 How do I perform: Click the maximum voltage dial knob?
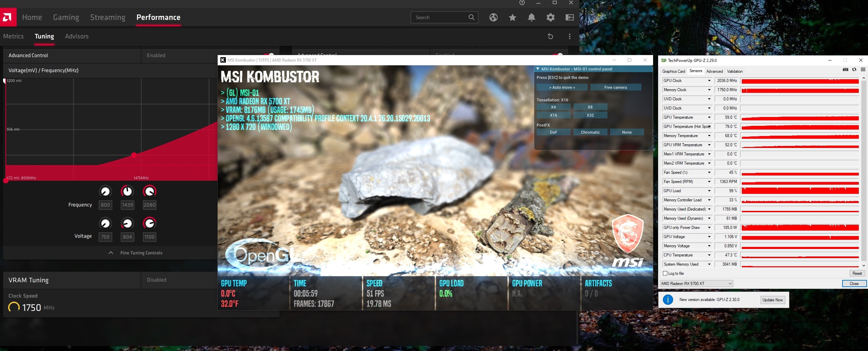pyautogui.click(x=150, y=223)
